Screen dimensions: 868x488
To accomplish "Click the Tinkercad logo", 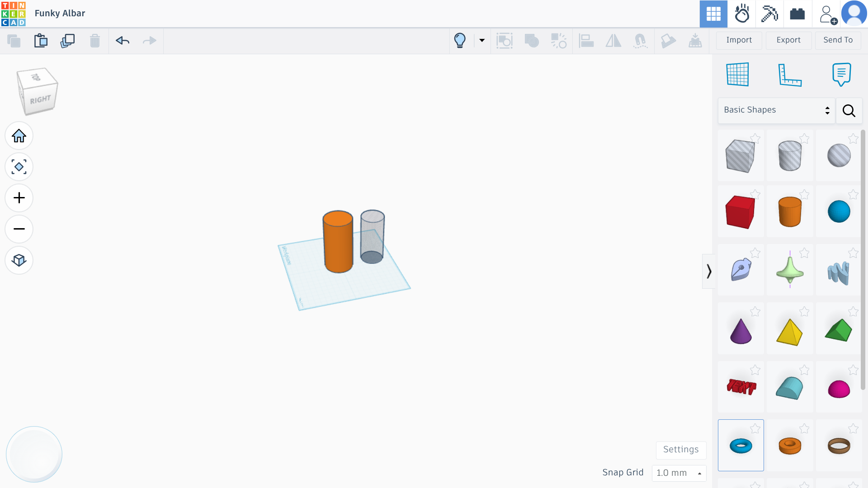I will click(x=14, y=14).
